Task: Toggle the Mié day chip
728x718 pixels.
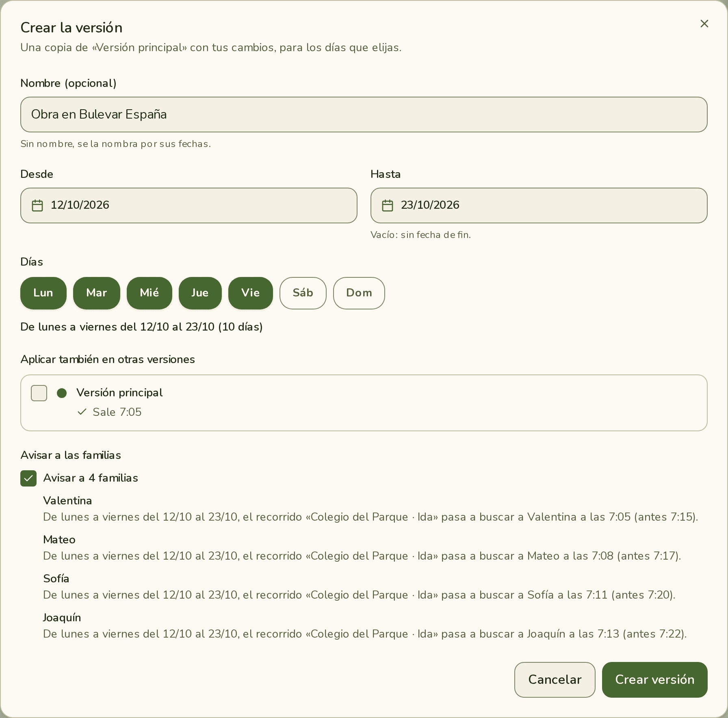Action: (149, 293)
